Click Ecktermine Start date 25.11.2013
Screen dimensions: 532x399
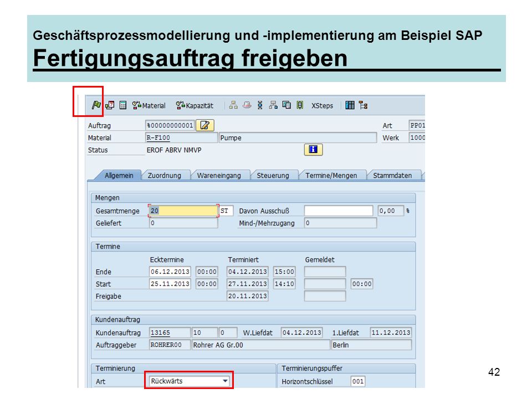click(x=170, y=284)
